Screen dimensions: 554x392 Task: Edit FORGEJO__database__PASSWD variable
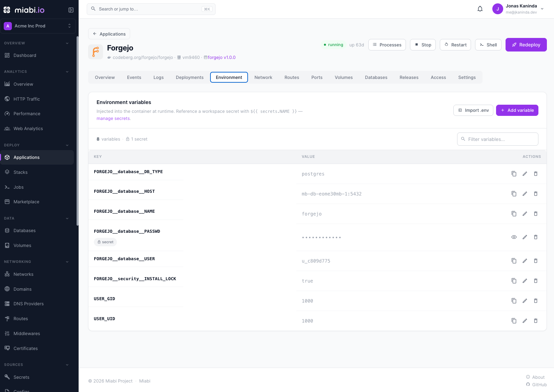pyautogui.click(x=525, y=237)
